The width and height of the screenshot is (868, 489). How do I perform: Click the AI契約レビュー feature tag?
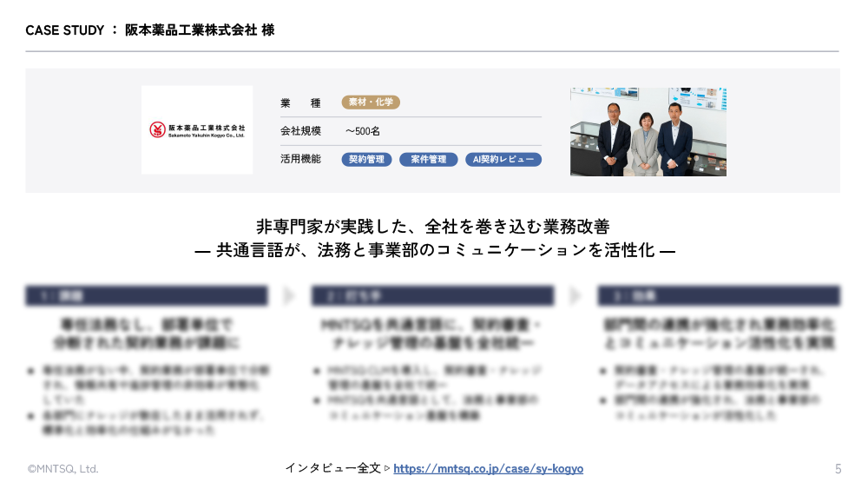point(503,160)
